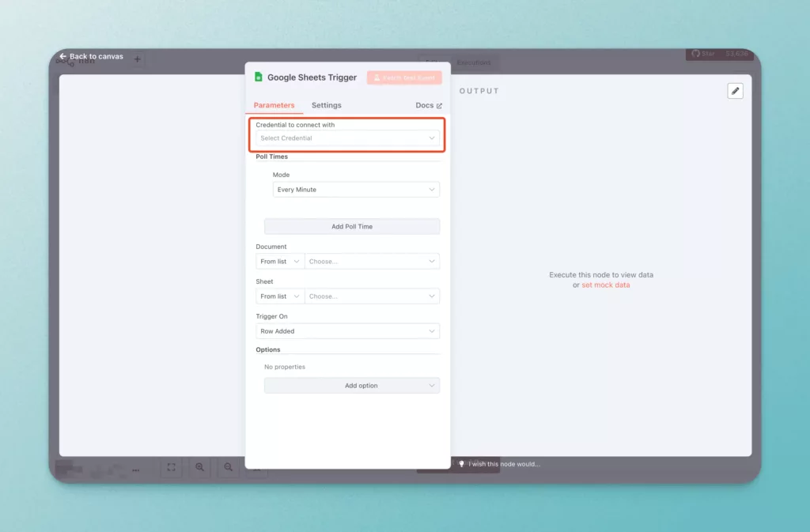Open the Document From list mode selector
The width and height of the screenshot is (810, 532).
click(x=280, y=262)
